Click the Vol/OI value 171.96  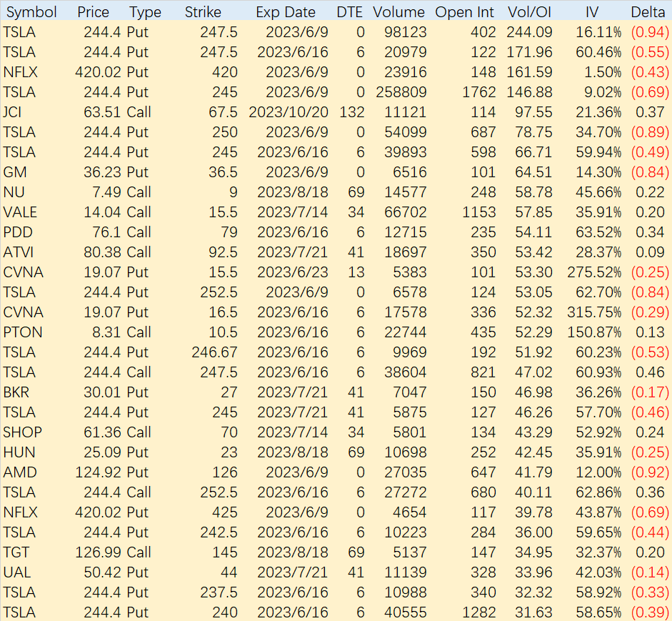pos(529,52)
